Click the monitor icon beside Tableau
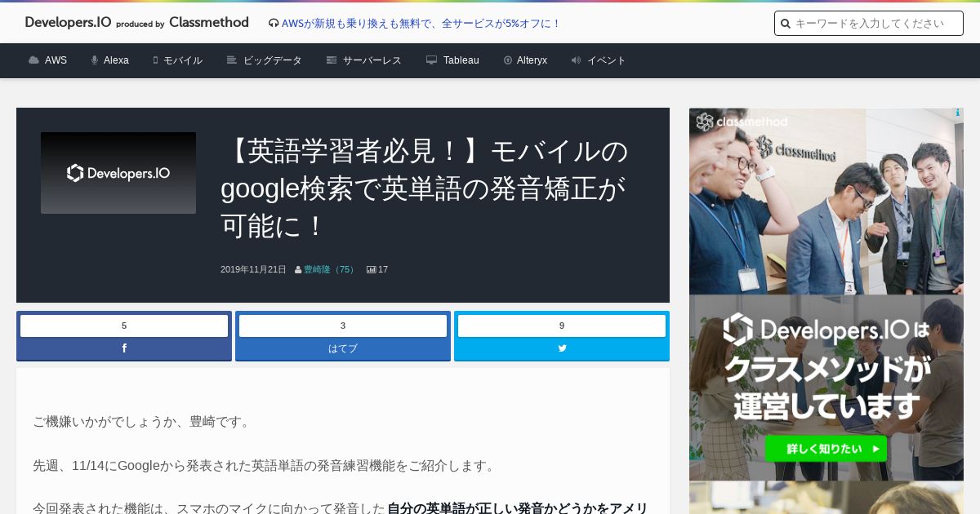Viewport: 980px width, 514px height. 431,60
